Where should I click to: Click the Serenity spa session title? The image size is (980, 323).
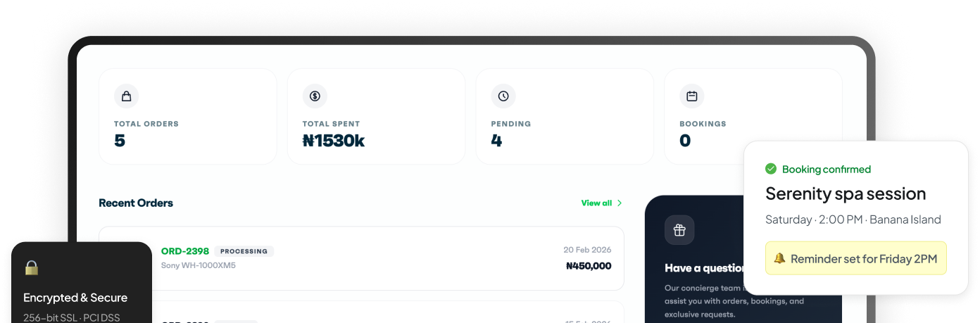point(846,194)
